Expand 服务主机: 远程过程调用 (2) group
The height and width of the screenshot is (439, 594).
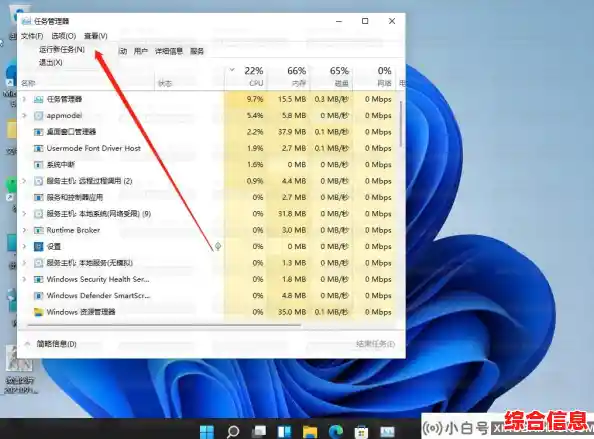[24, 181]
